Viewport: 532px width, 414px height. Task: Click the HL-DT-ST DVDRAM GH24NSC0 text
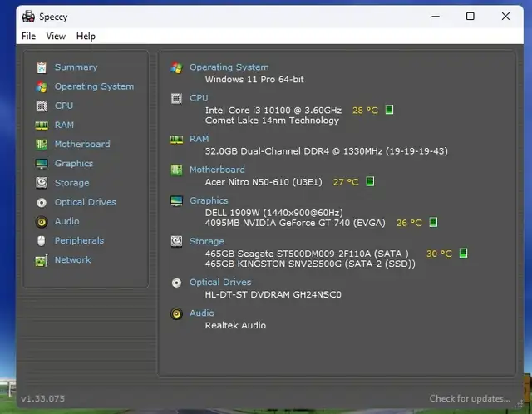273,294
